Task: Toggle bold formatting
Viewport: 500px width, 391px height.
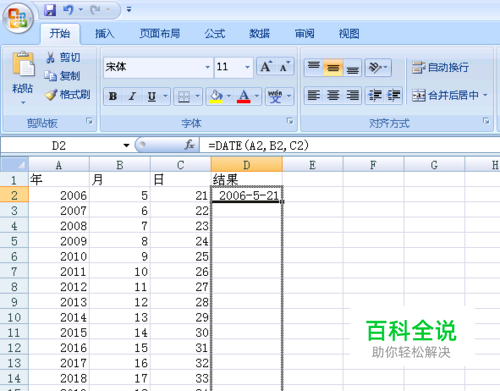Action: coord(113,96)
